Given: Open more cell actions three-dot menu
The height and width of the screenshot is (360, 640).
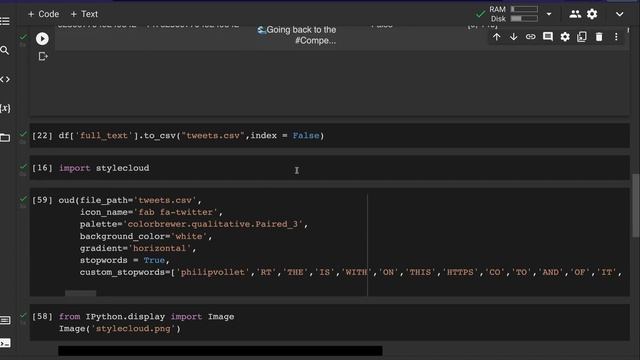Looking at the screenshot, I should pos(616,37).
